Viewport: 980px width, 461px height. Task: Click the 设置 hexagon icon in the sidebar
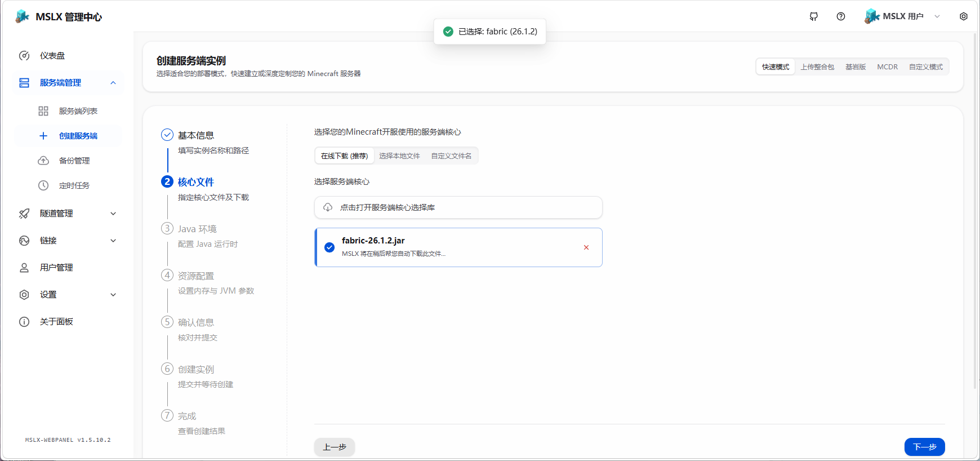24,295
